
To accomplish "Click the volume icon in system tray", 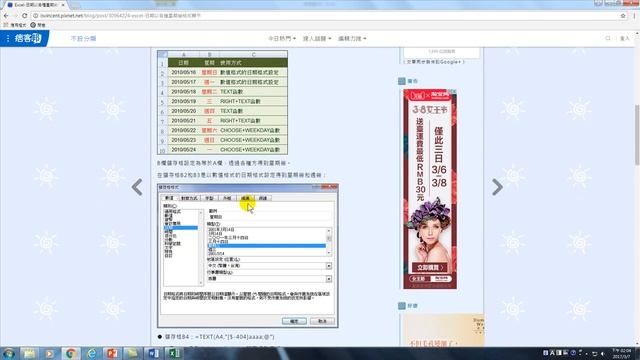I will point(602,353).
